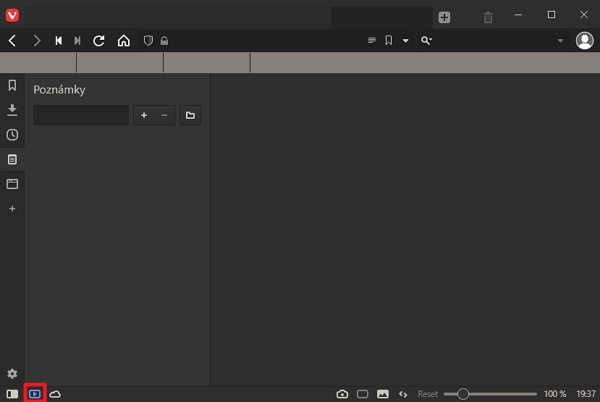Select the active tab in tab bar
The width and height of the screenshot is (600, 402).
(382, 17)
